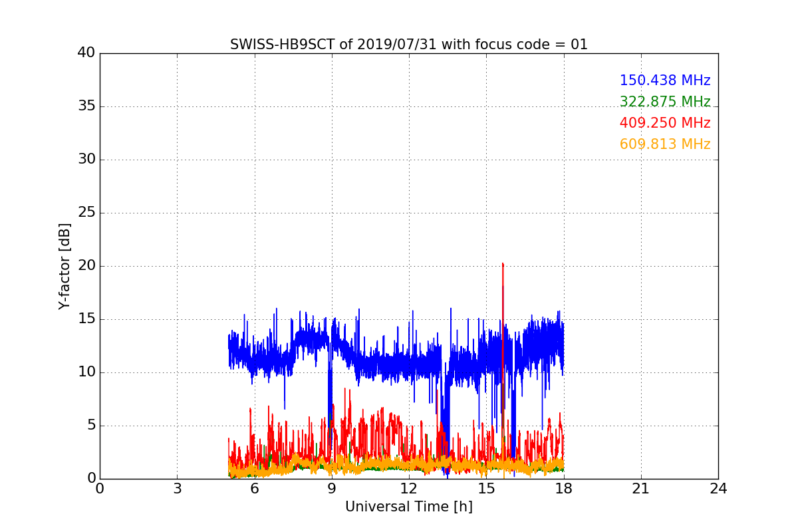Click the y-axis tick label '35'
This screenshot has height=532, width=798.
pos(86,106)
